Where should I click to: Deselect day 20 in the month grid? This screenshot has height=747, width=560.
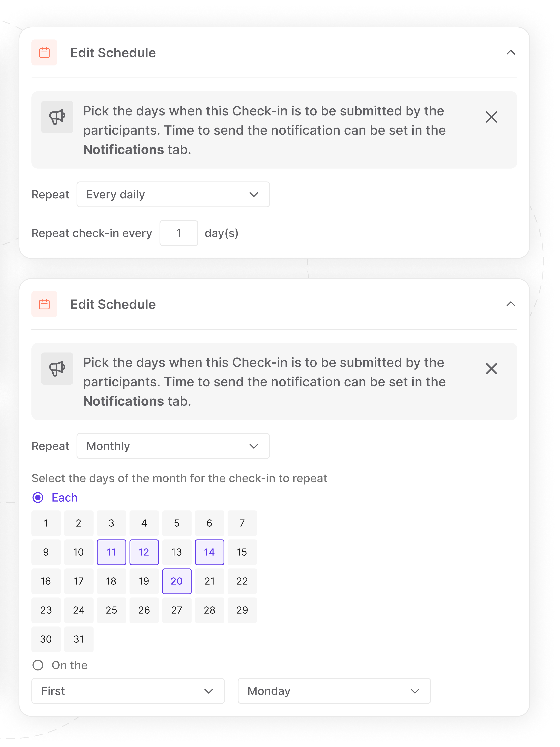(x=177, y=581)
